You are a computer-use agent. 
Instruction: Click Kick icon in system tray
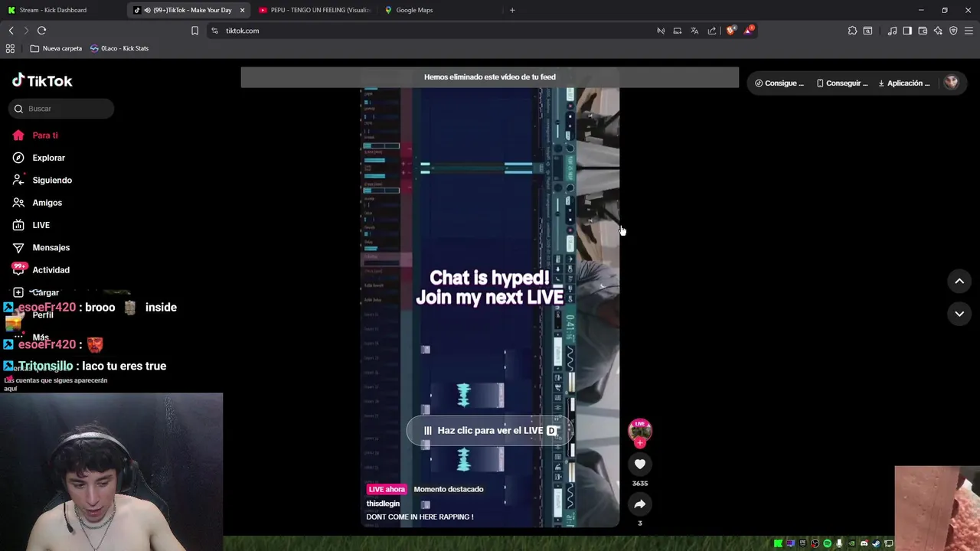coord(778,543)
